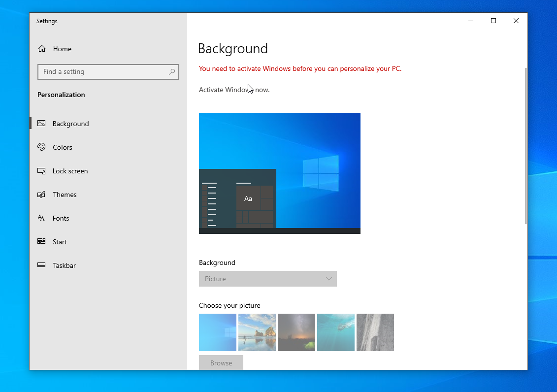The image size is (557, 392).
Task: Click the Background picture icon in sidebar
Action: coord(41,123)
